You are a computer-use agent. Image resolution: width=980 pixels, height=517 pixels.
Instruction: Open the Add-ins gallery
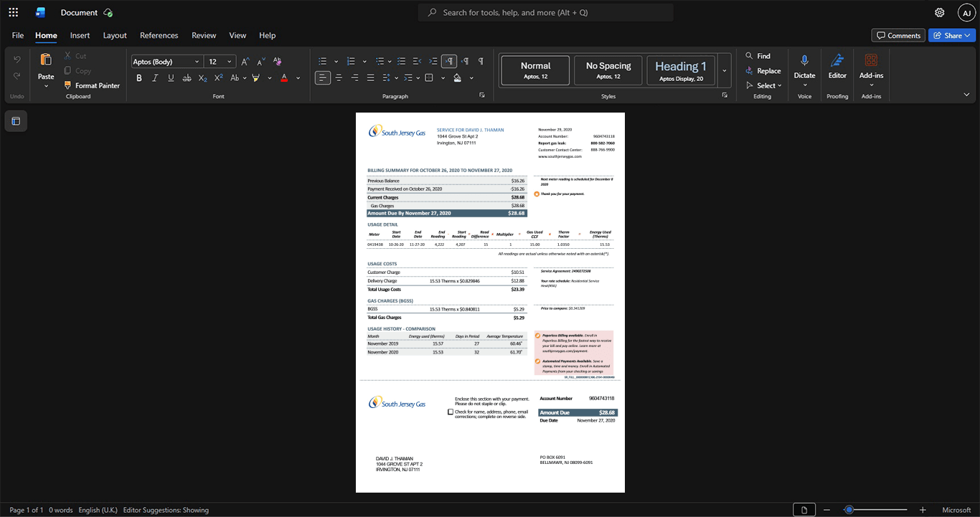point(871,69)
